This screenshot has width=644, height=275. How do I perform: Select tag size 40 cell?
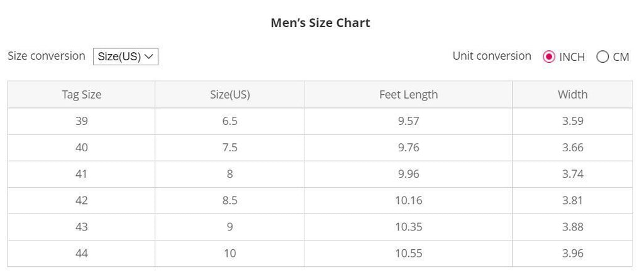[81, 148]
